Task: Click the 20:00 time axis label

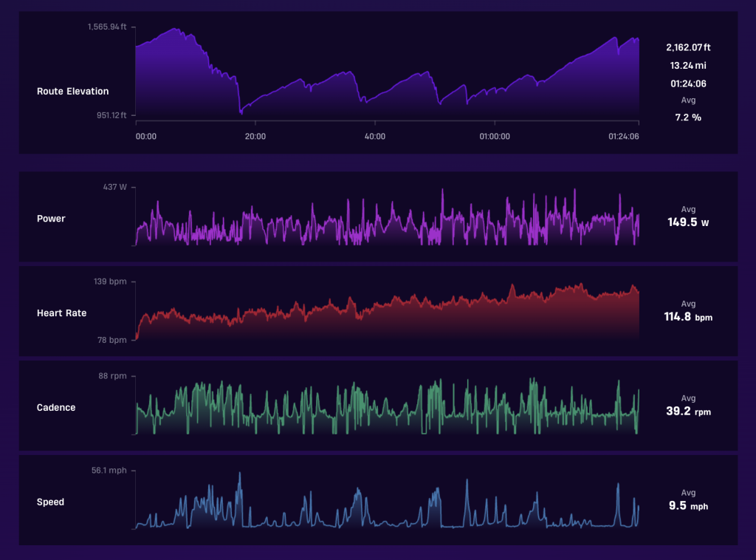Action: (x=255, y=137)
